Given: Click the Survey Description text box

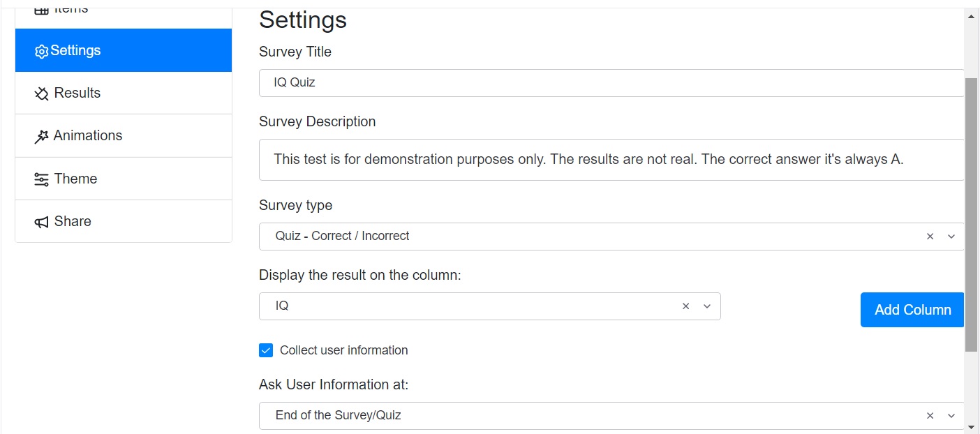Looking at the screenshot, I should pos(611,160).
